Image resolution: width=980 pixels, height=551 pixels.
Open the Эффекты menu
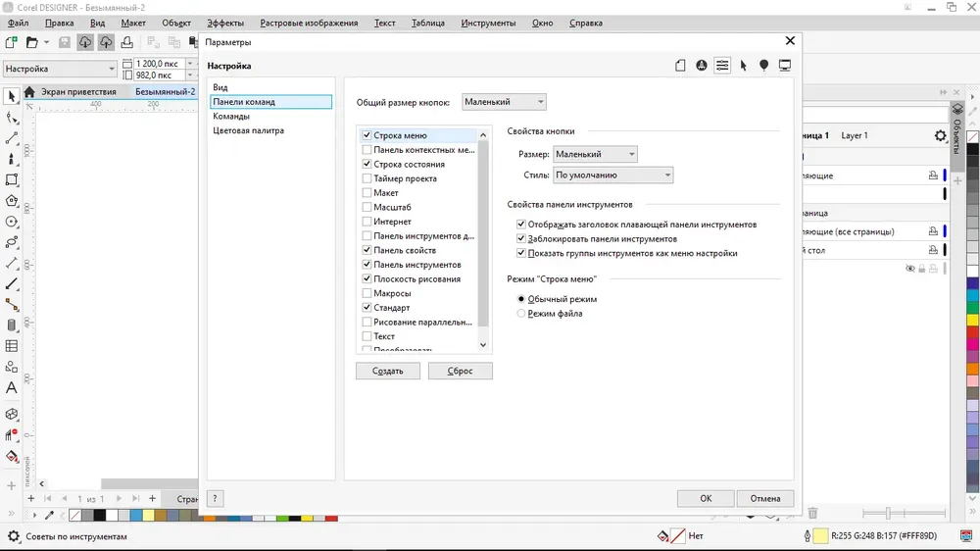tap(225, 23)
